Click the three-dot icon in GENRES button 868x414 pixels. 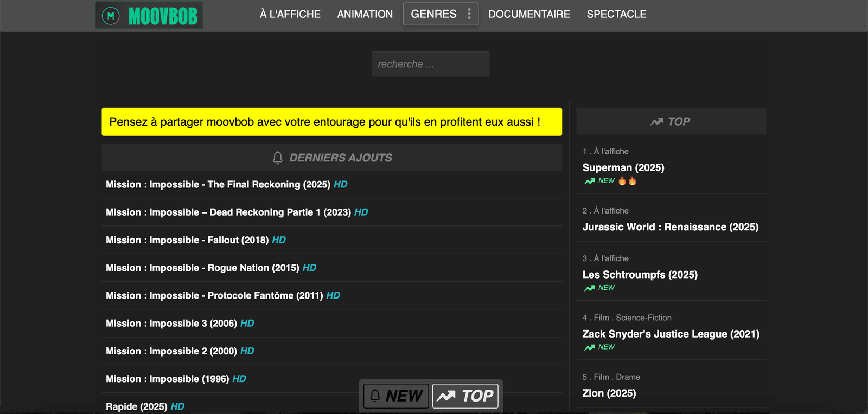pos(469,14)
